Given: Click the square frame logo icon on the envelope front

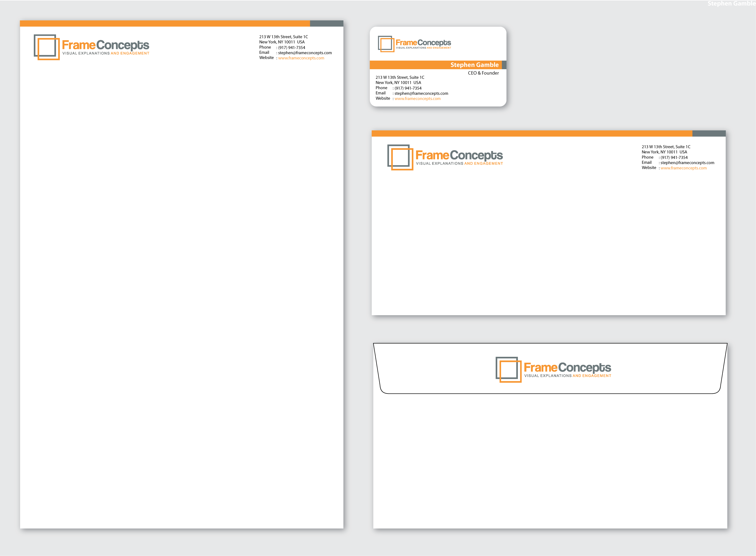Looking at the screenshot, I should point(400,157).
